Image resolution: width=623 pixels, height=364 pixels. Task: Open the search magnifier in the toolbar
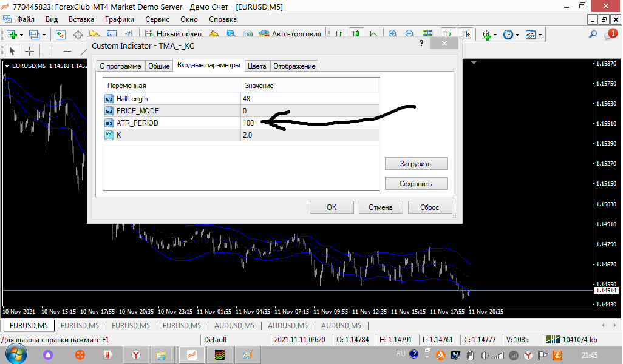coord(593,35)
